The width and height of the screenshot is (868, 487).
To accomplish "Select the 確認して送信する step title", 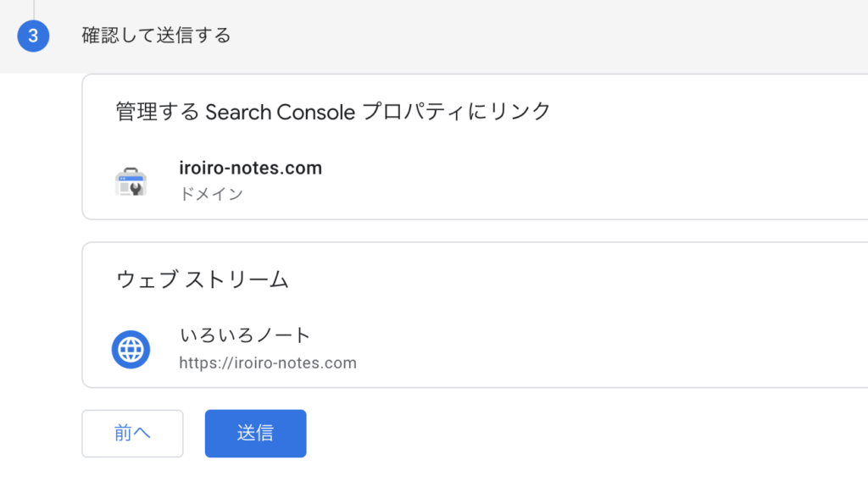I will coord(156,36).
